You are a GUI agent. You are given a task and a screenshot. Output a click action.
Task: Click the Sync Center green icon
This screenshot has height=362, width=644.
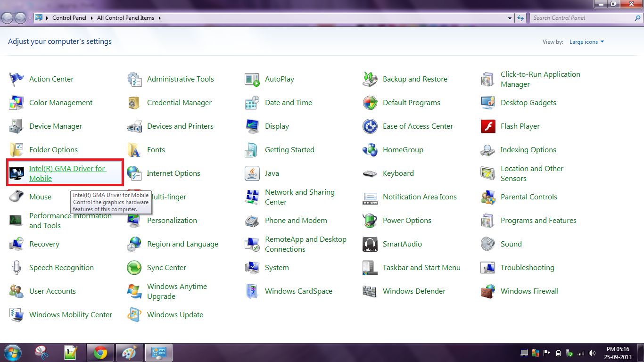point(134,268)
